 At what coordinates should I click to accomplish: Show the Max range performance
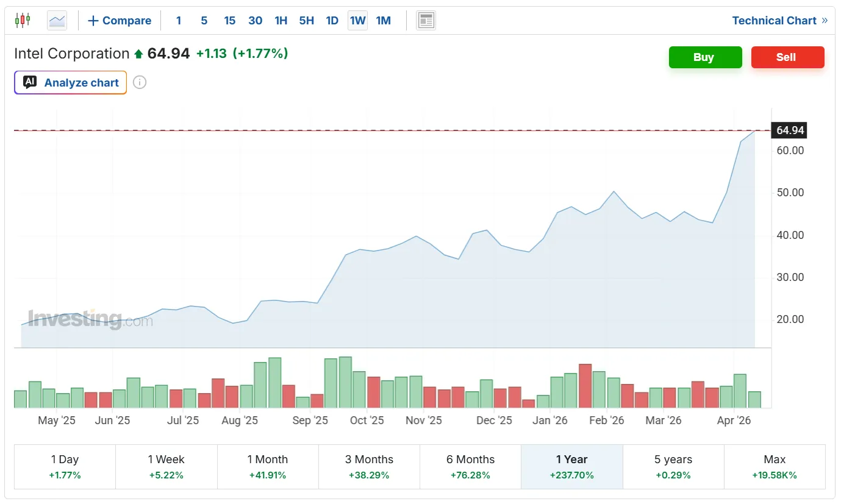pyautogui.click(x=775, y=467)
